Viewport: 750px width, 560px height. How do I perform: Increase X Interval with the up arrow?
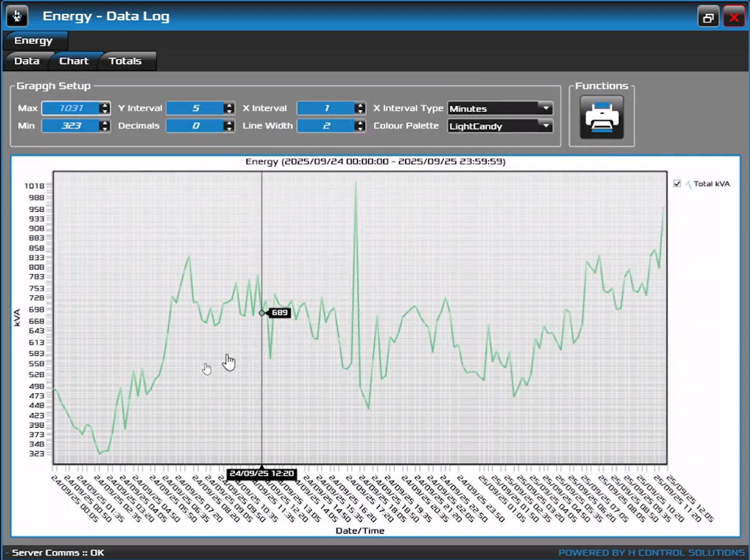pos(360,105)
